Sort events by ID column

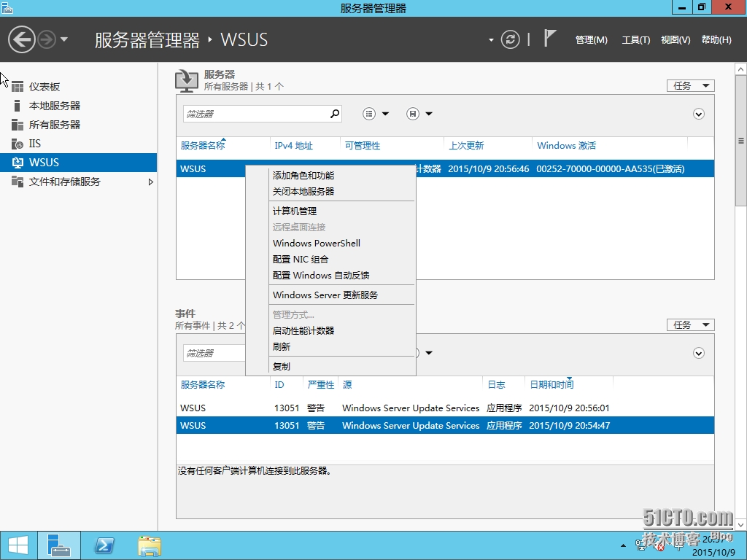click(x=279, y=385)
